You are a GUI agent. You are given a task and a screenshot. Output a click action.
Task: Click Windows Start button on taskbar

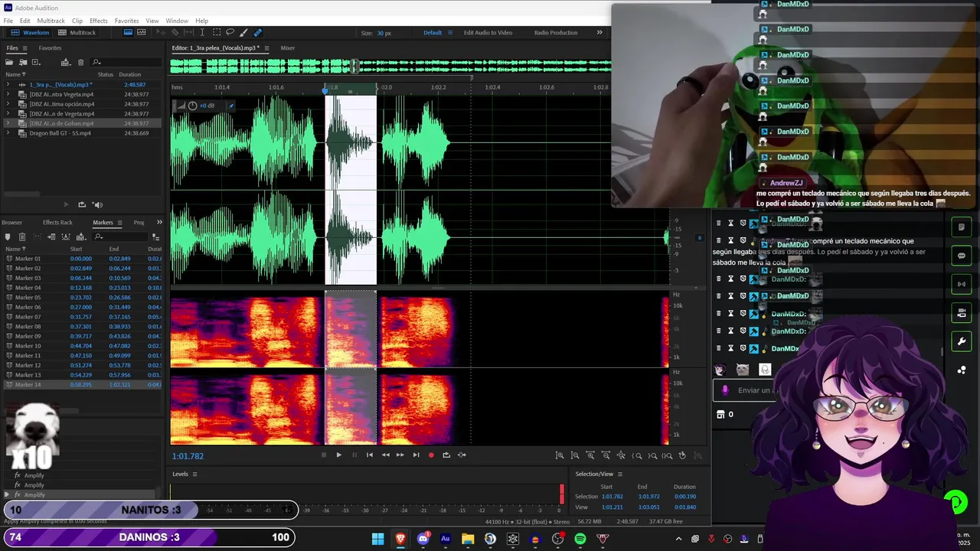coord(377,539)
